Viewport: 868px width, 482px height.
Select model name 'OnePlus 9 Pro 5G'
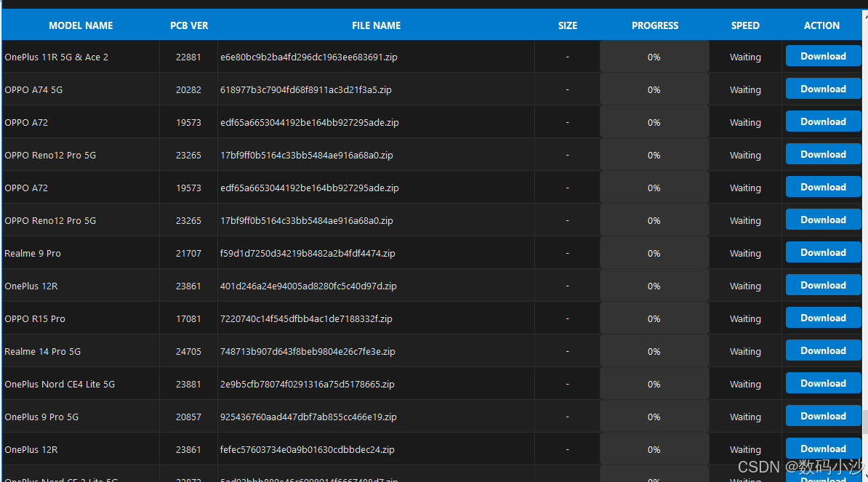(41, 417)
